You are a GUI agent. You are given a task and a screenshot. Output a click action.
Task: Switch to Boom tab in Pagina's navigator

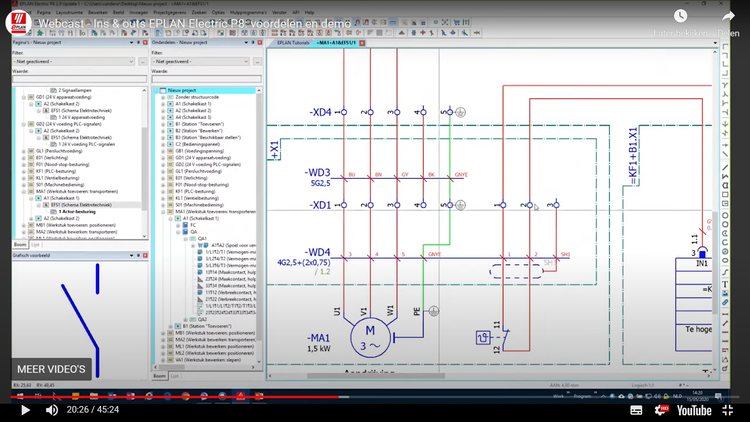pyautogui.click(x=20, y=243)
